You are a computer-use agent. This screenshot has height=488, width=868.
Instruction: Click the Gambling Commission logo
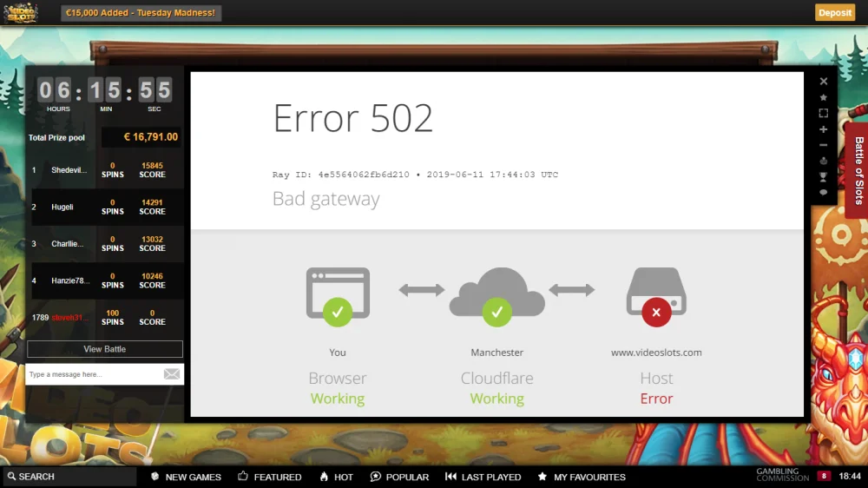pos(782,475)
